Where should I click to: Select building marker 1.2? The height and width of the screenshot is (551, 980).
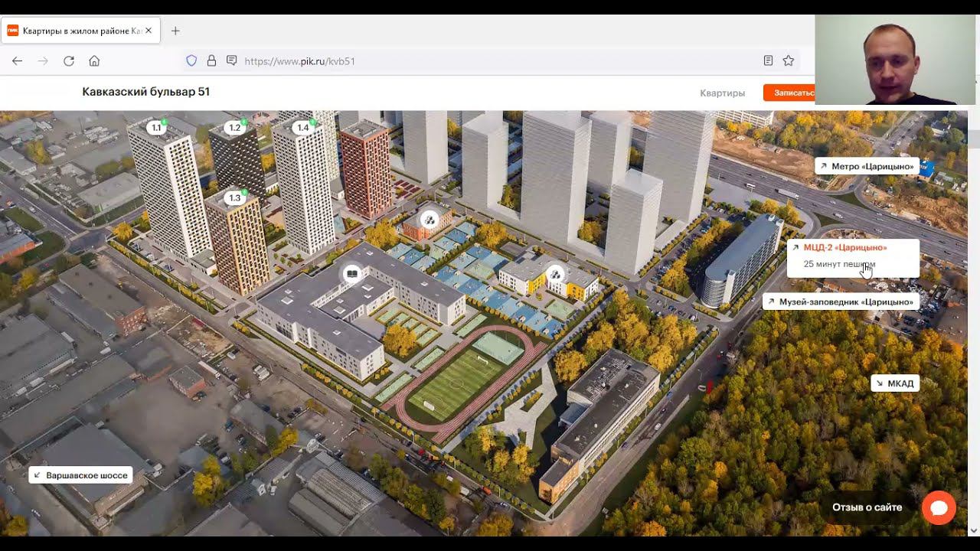point(235,128)
